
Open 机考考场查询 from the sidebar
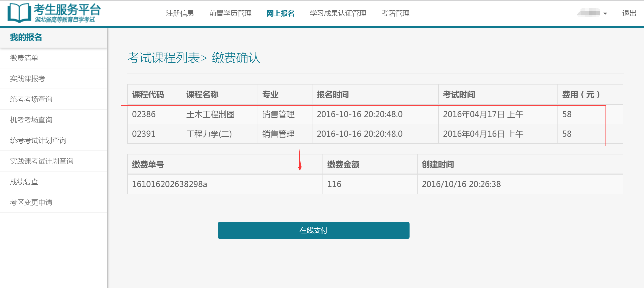31,120
